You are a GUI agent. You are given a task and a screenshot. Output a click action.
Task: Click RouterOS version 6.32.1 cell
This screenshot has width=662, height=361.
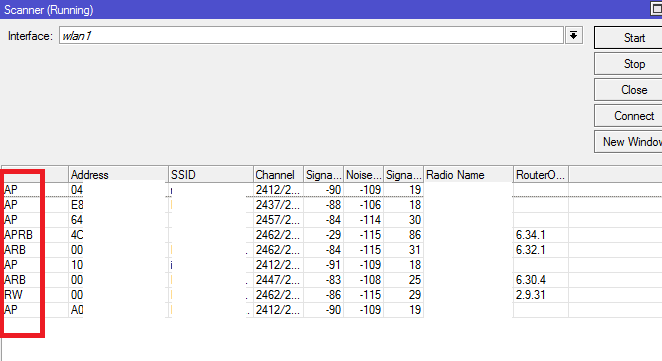click(541, 250)
